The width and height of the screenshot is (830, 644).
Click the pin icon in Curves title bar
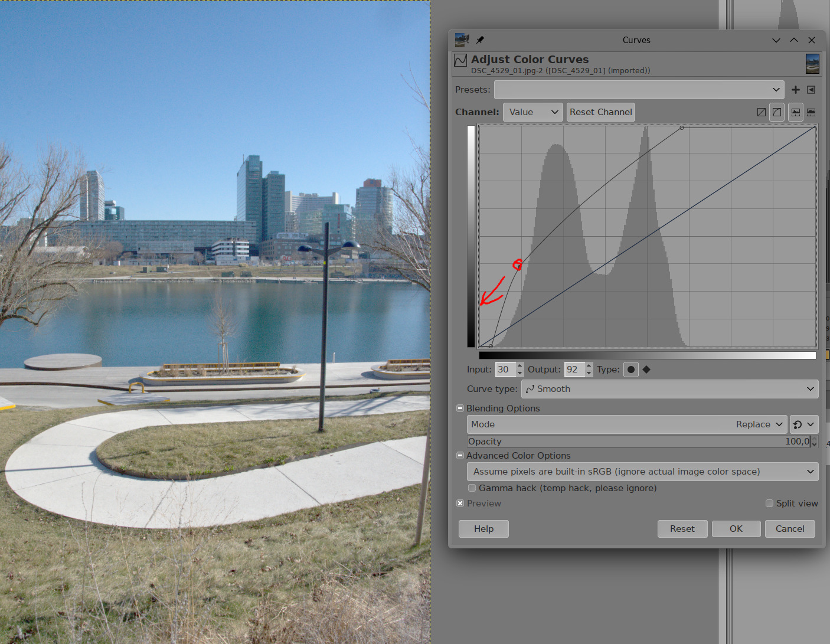pyautogui.click(x=480, y=40)
